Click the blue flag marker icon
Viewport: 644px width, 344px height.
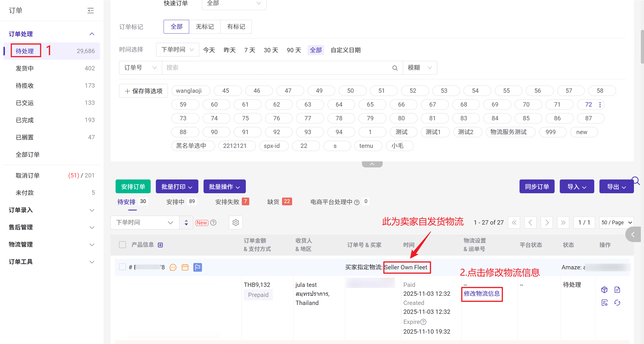(198, 267)
